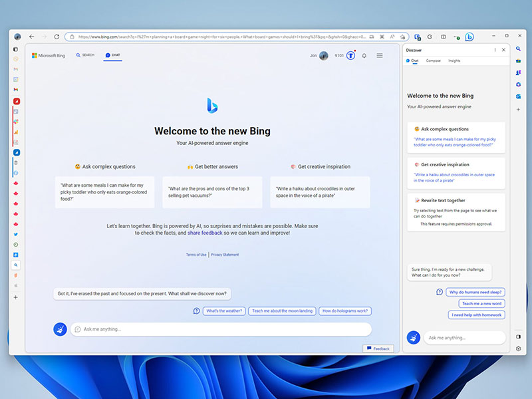
Task: Open Edge sidebar settings gear
Action: pos(519,348)
